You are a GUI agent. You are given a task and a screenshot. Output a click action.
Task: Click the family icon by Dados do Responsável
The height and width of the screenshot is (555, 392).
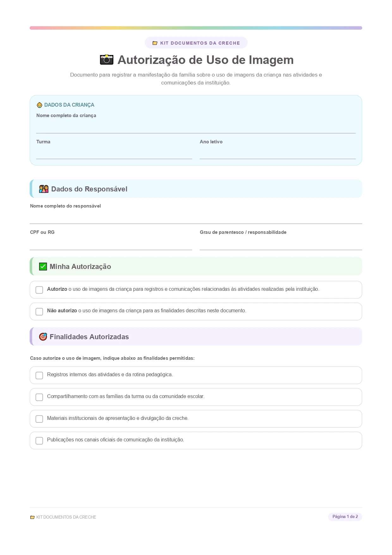tap(44, 189)
